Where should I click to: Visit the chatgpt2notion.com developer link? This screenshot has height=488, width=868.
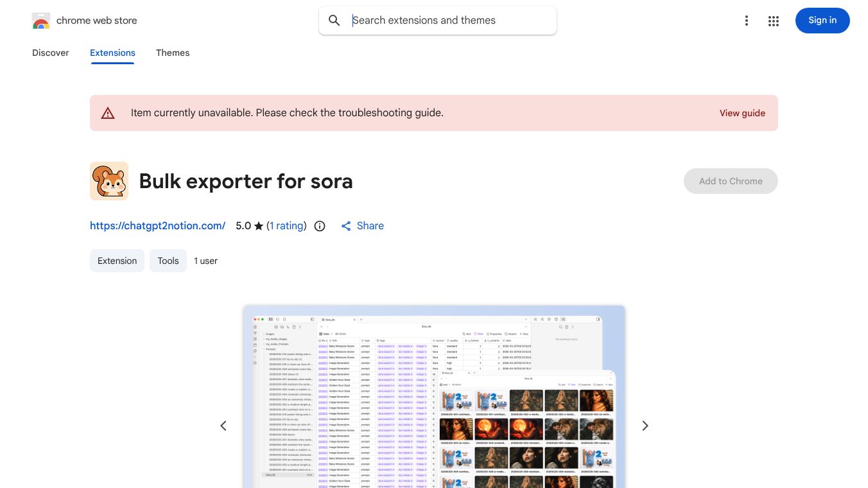point(157,226)
